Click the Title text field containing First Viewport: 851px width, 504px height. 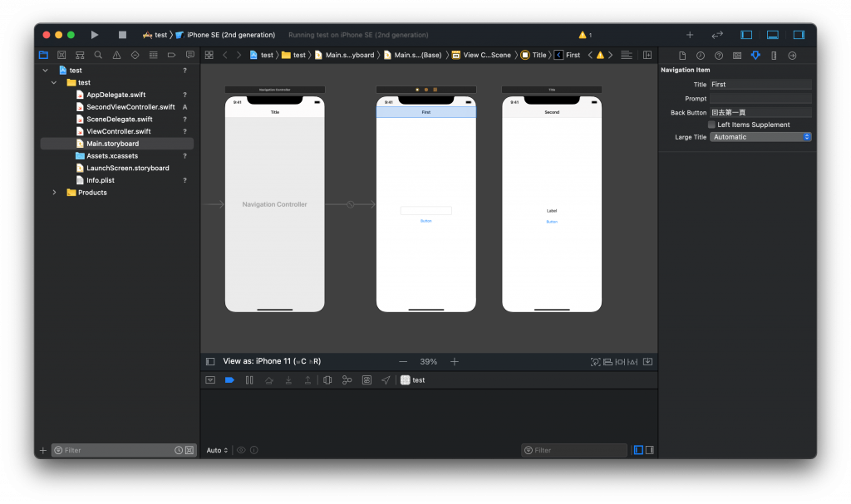pos(760,85)
